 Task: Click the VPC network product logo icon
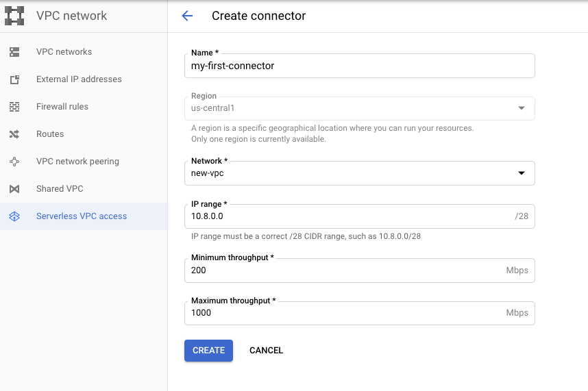coord(14,16)
